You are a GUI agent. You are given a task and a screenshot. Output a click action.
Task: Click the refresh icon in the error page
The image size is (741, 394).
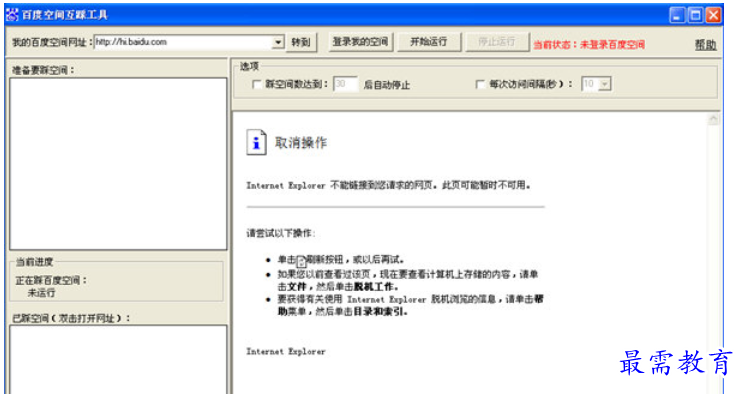point(301,261)
